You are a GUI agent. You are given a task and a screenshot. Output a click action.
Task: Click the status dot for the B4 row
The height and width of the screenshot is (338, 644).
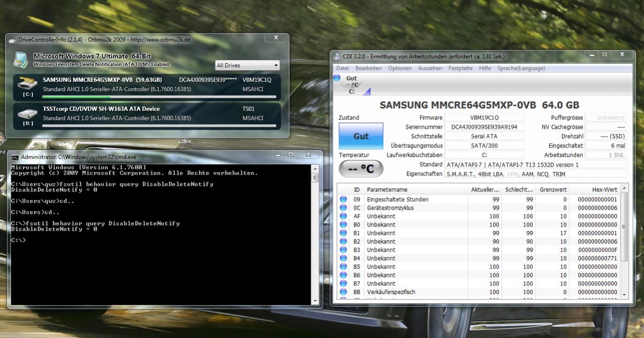(x=344, y=258)
